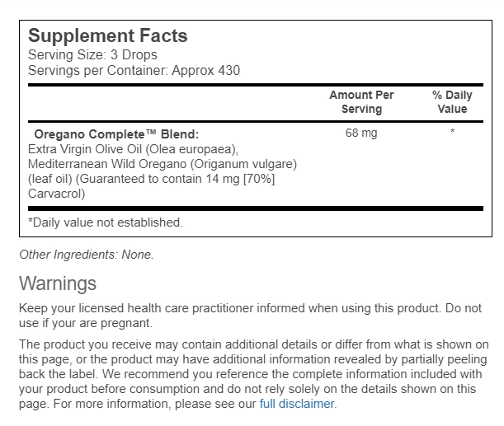The height and width of the screenshot is (426, 504).
Task: Click the Amount Per Serving column header
Action: 361,102
